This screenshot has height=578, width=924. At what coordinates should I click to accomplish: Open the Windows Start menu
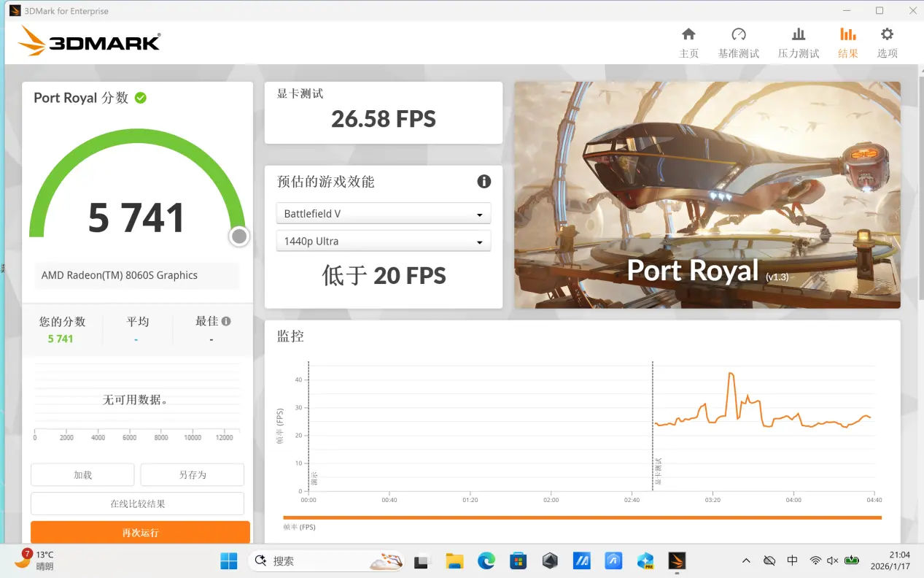(229, 560)
